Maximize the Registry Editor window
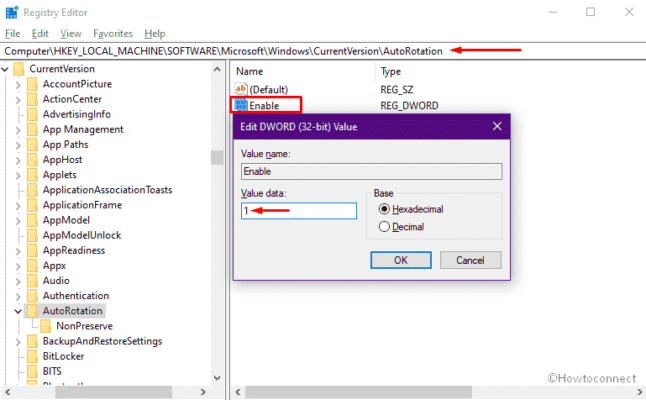Viewport: 646px width, 400px height. point(590,12)
